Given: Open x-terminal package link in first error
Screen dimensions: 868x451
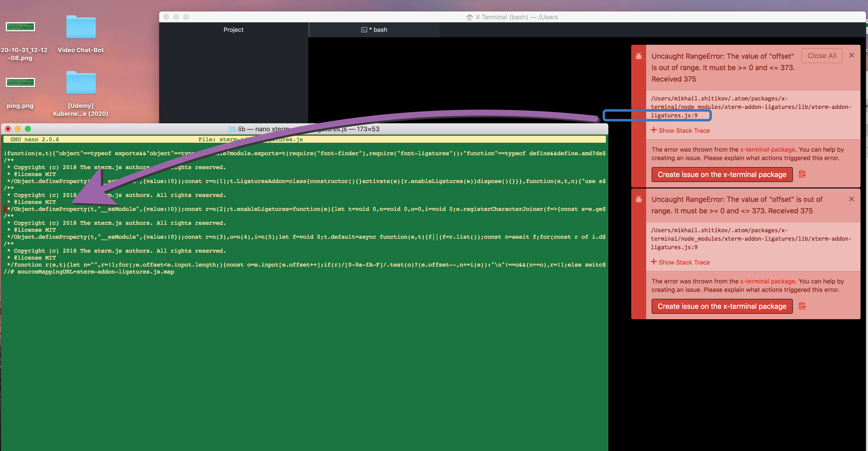Looking at the screenshot, I should [x=767, y=150].
